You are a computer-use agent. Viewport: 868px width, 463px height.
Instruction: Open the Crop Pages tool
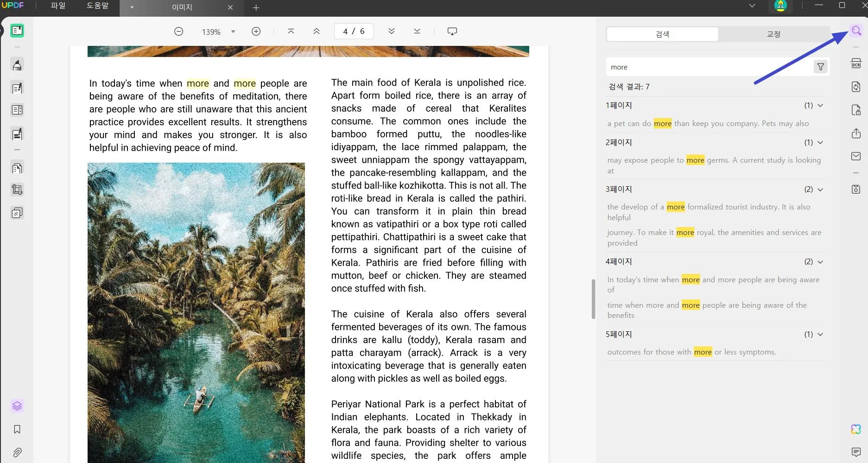17,190
